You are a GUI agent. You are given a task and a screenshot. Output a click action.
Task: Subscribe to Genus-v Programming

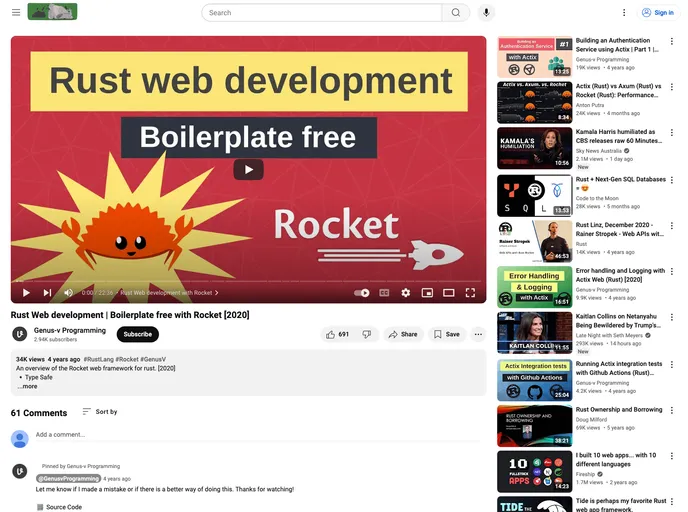[x=138, y=334]
